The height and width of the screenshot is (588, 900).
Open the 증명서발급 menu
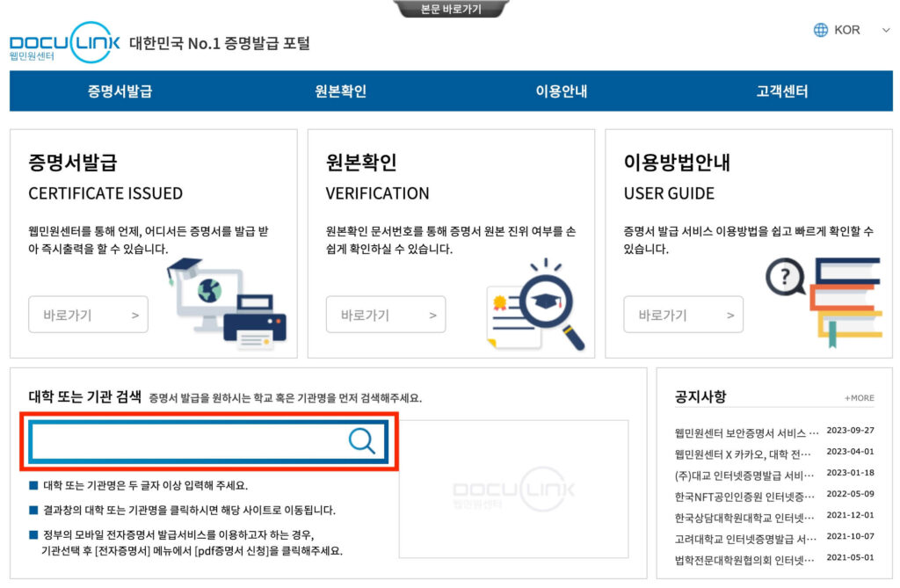tap(120, 91)
